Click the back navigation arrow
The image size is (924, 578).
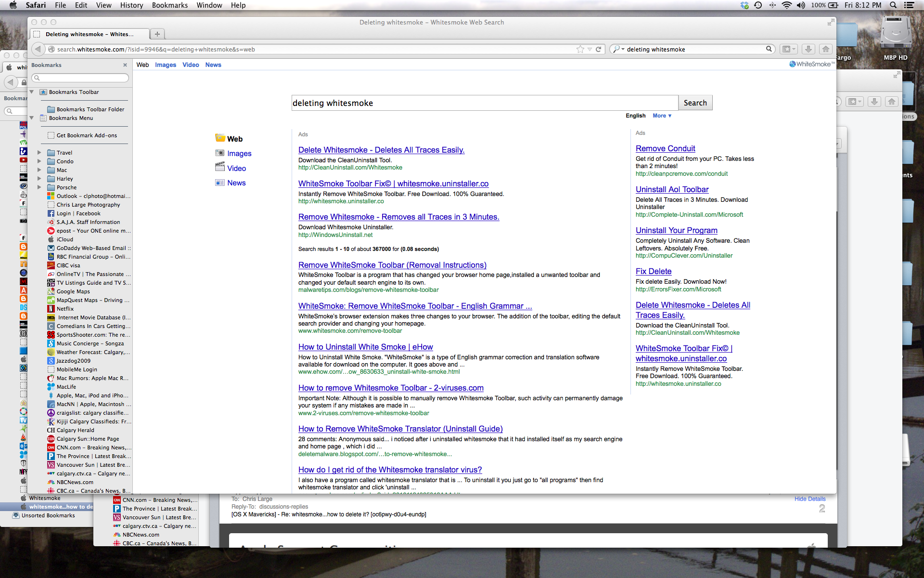(x=38, y=49)
